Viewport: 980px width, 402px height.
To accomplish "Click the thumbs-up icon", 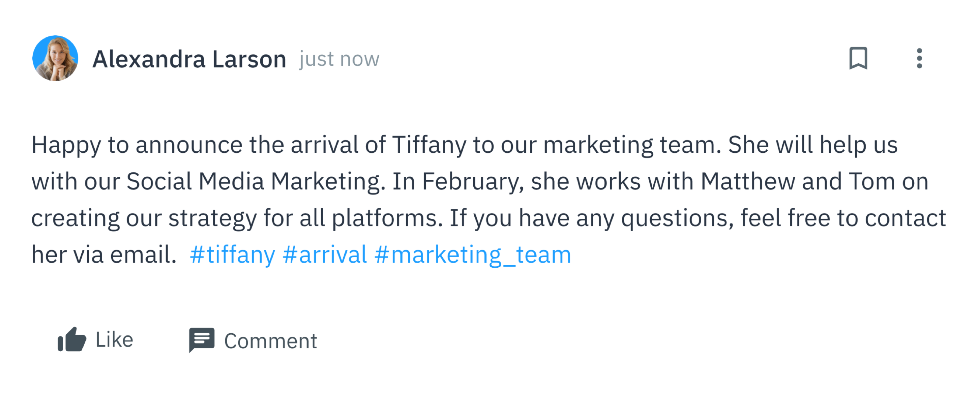I will [x=72, y=340].
